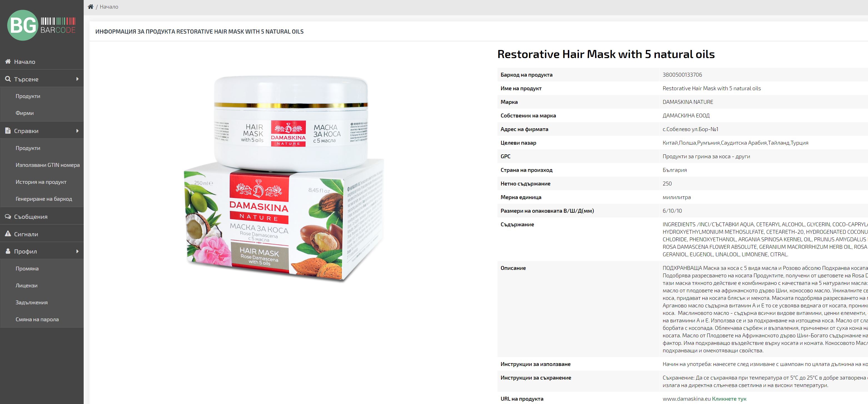868x404 pixels.
Task: Click the user icon next to Профил
Action: click(x=8, y=251)
